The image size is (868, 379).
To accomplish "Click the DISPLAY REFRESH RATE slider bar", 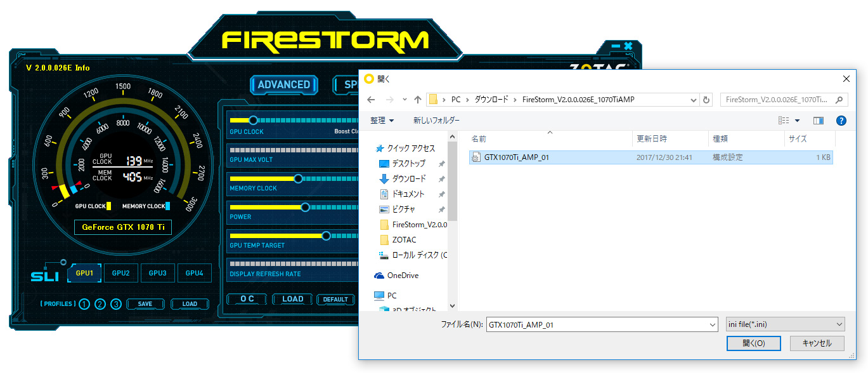I will 294,263.
